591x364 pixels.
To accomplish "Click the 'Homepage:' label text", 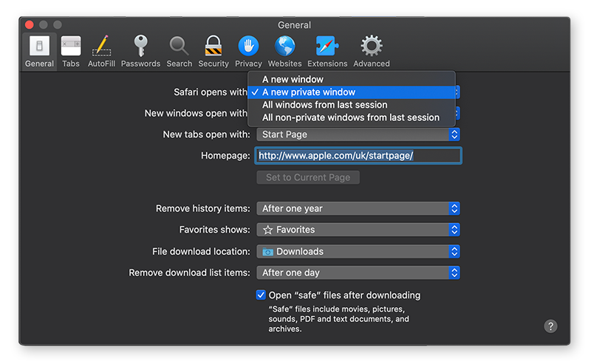I will [x=225, y=156].
